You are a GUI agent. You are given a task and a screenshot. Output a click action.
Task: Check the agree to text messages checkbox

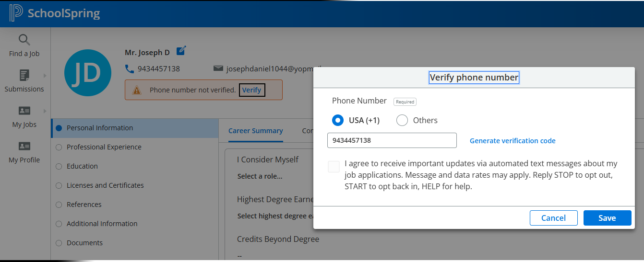point(334,167)
